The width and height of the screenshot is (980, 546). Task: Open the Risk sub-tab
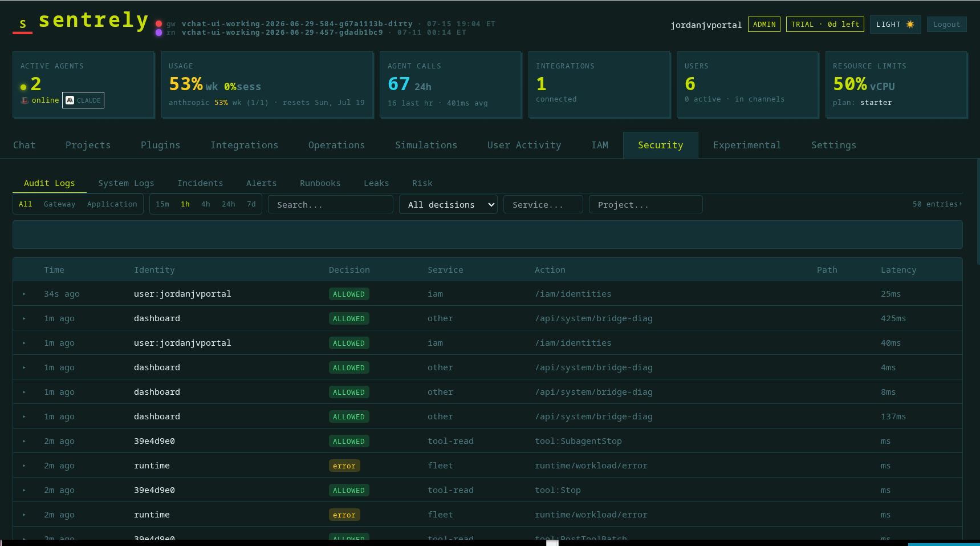click(422, 183)
